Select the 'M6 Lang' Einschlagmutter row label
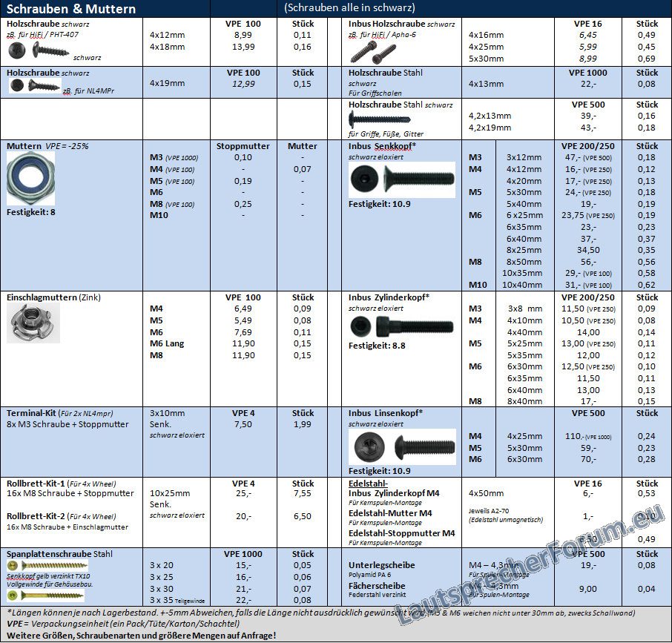The width and height of the screenshot is (672, 643). (167, 343)
